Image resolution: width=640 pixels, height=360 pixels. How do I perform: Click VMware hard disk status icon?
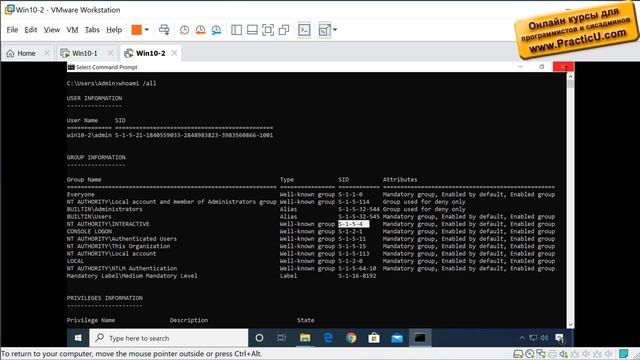point(518,354)
